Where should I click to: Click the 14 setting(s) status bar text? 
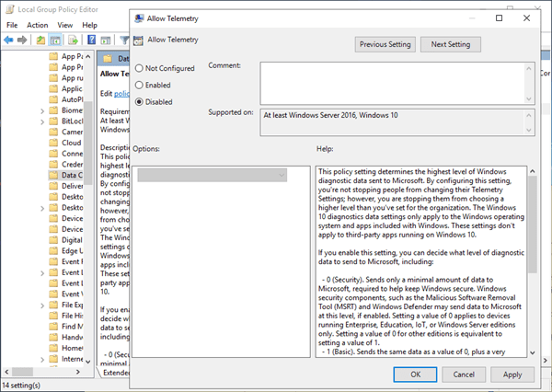(x=21, y=386)
